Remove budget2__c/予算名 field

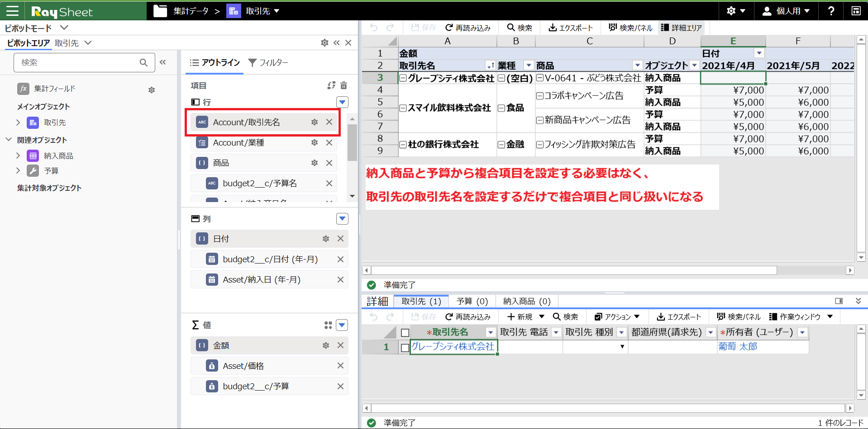tap(329, 183)
